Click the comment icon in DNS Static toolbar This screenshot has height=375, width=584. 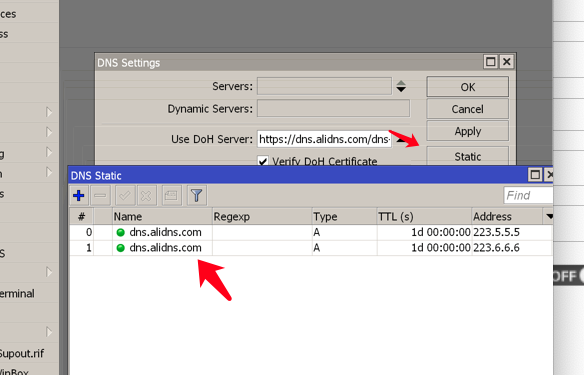(x=171, y=196)
